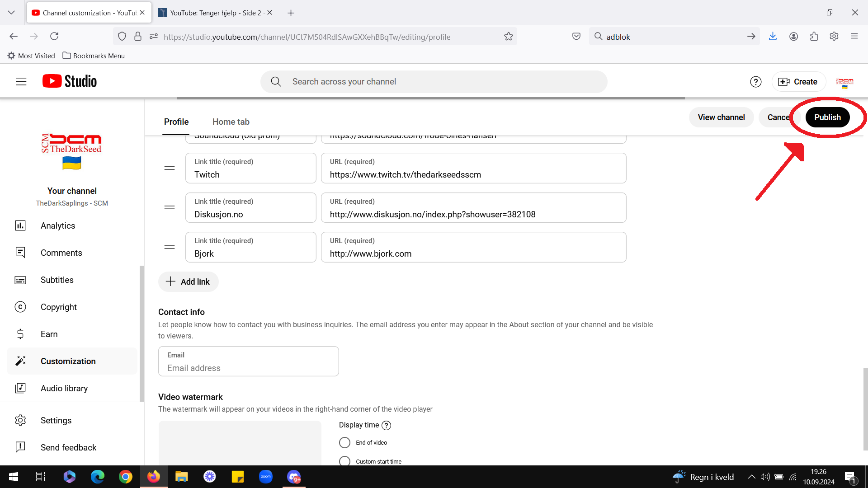
Task: Click the Add link button
Action: (188, 282)
